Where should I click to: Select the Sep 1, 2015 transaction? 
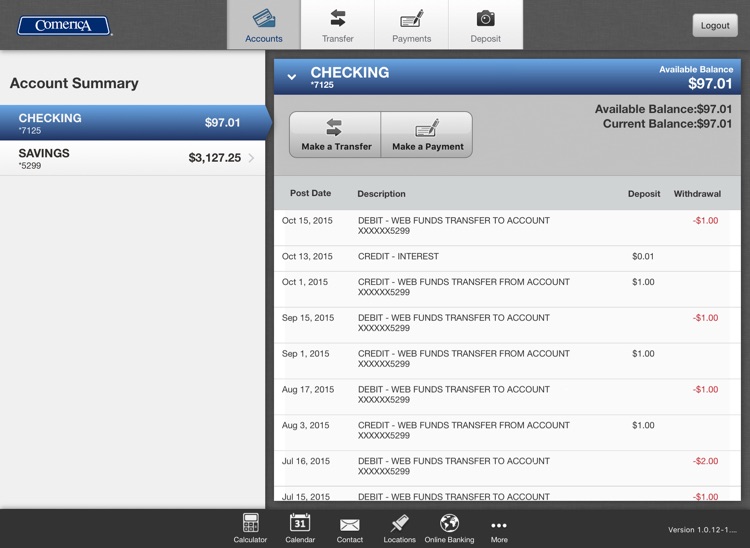click(507, 361)
